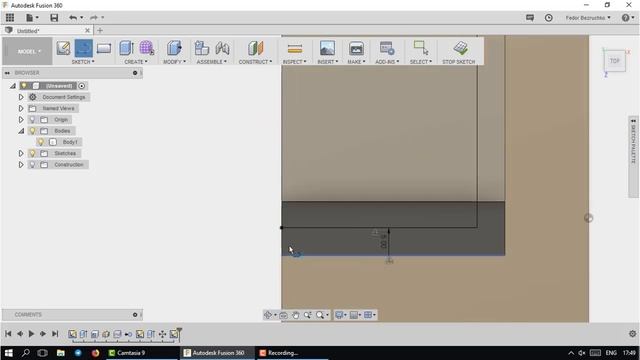
Task: Click the Joint icon in Assemble
Action: 222,48
